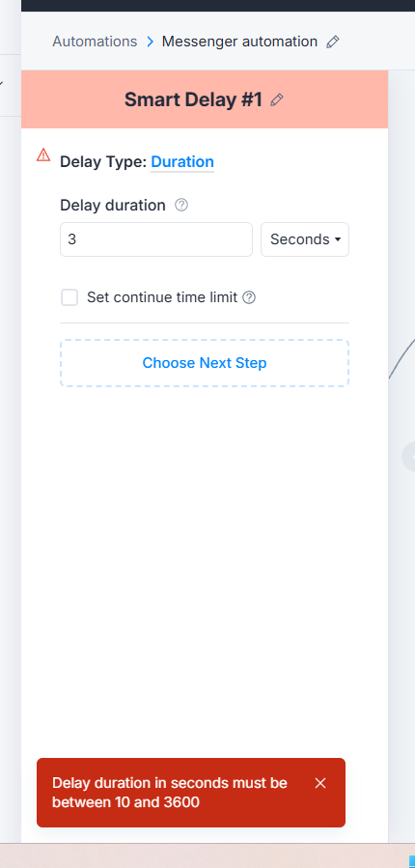Go back to Automations breadcrumb
The width and height of the screenshot is (415, 868).
point(95,42)
